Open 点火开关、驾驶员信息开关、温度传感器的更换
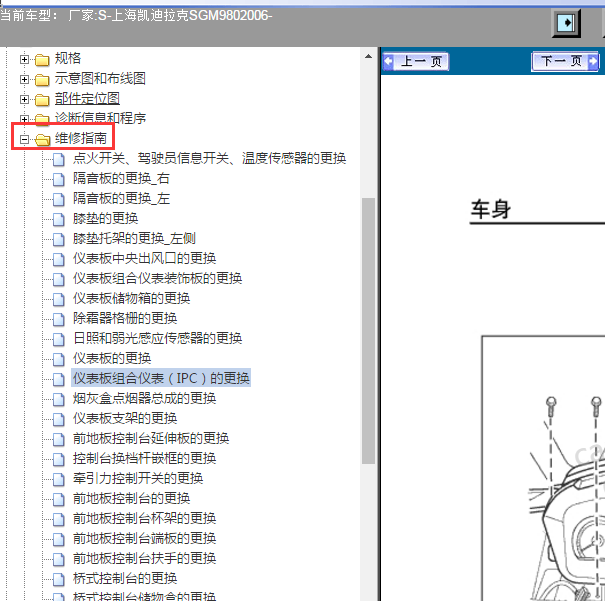 tap(210, 158)
